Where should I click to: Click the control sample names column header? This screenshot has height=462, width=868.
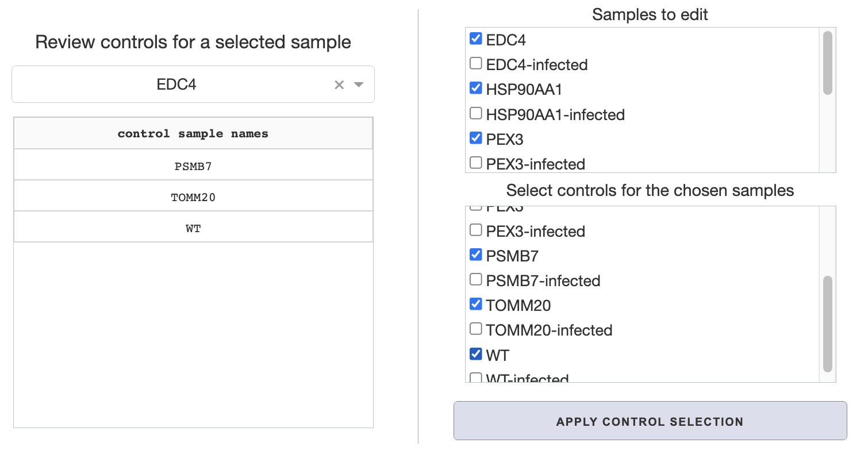(x=193, y=134)
